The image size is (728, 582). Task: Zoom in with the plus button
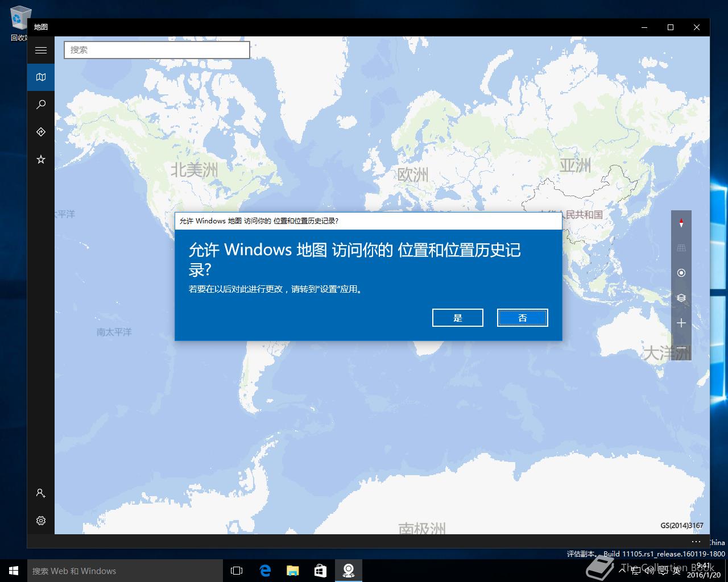tap(681, 323)
